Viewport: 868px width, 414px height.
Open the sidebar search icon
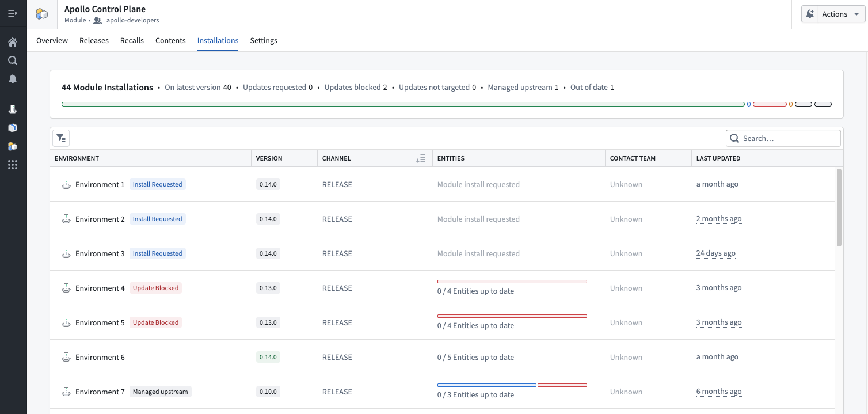click(x=13, y=60)
